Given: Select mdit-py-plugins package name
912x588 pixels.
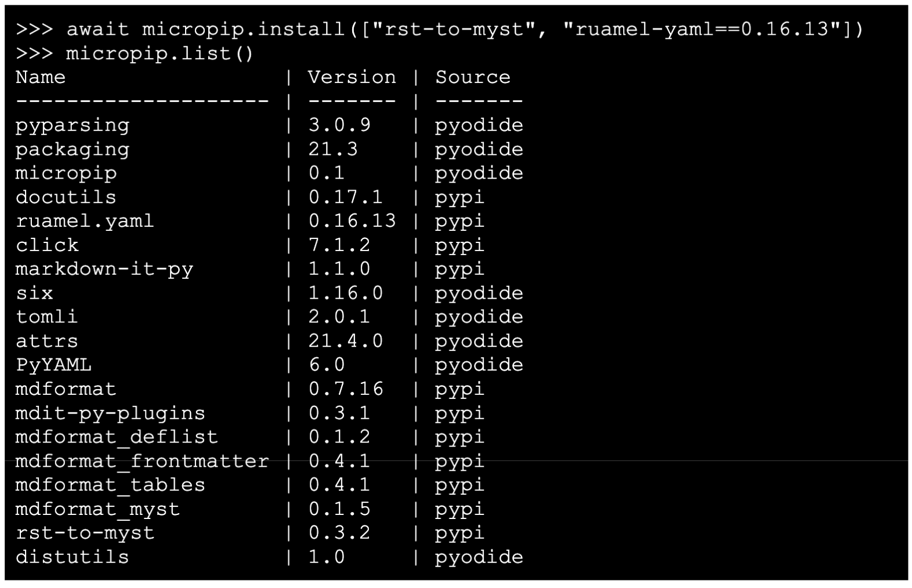Looking at the screenshot, I should pyautogui.click(x=110, y=413).
